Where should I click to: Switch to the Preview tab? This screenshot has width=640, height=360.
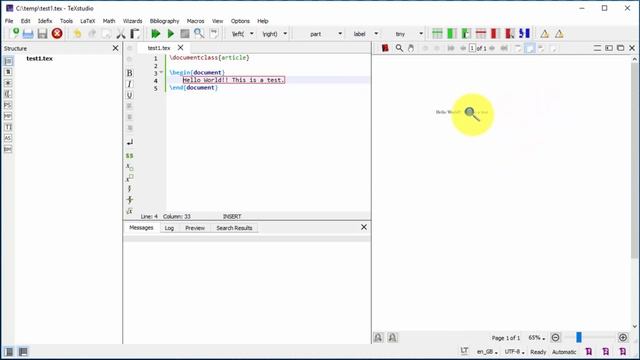pos(195,228)
